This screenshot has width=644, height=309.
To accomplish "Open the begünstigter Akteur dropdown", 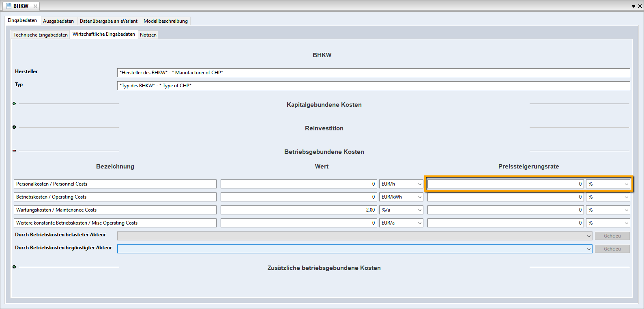I will coord(588,249).
